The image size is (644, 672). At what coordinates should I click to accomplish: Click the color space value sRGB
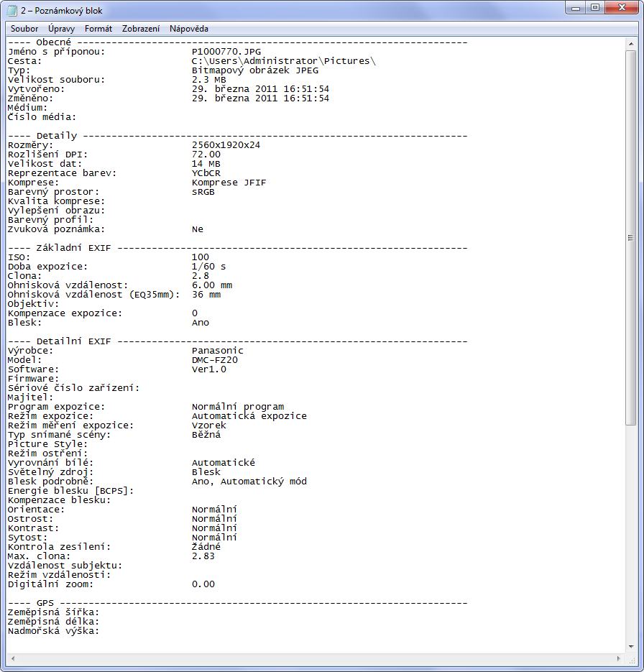point(203,192)
